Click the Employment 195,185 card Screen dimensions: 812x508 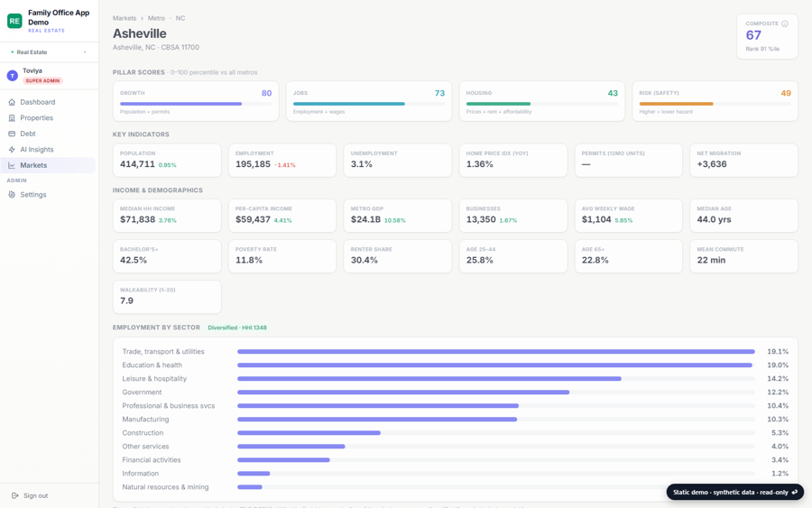point(282,161)
